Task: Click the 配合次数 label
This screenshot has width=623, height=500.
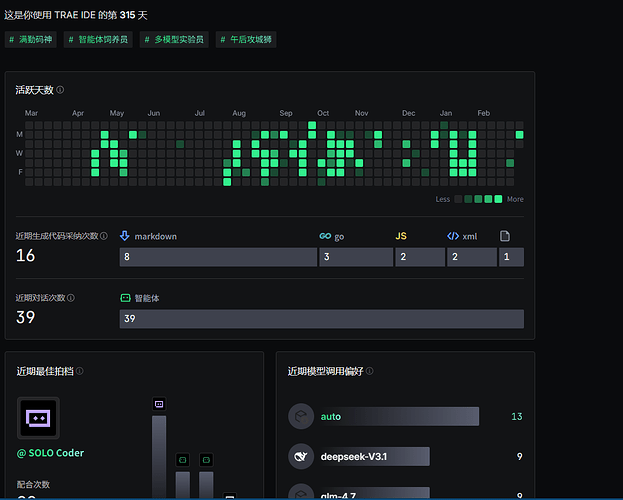Action: tap(33, 484)
